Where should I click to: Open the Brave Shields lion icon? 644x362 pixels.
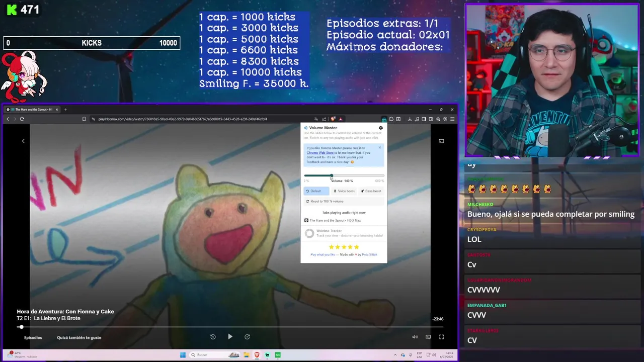pyautogui.click(x=333, y=119)
